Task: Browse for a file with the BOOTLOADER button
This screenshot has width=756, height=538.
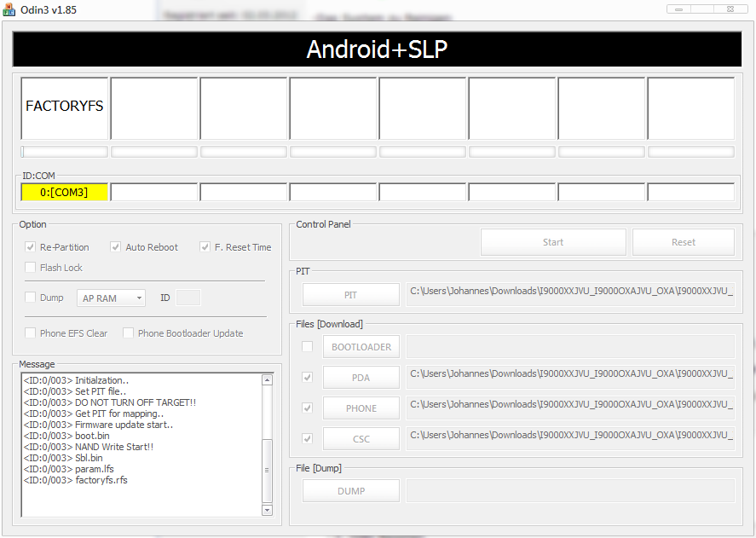Action: tap(361, 347)
